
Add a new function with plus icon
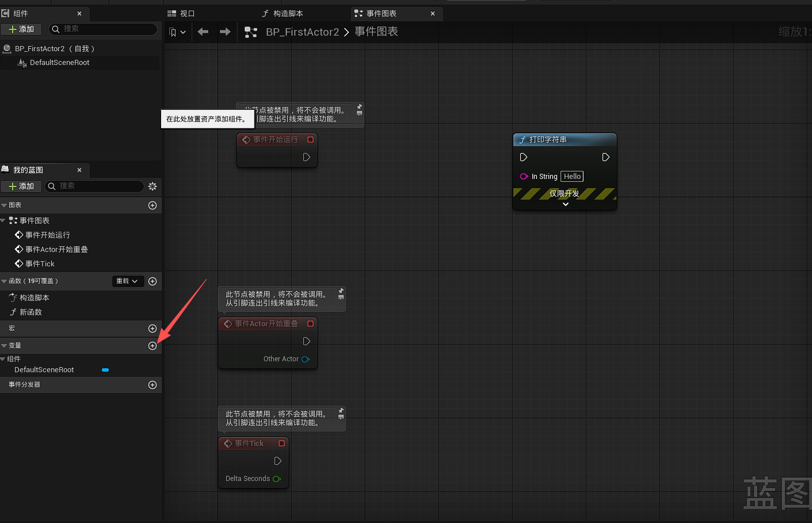153,281
